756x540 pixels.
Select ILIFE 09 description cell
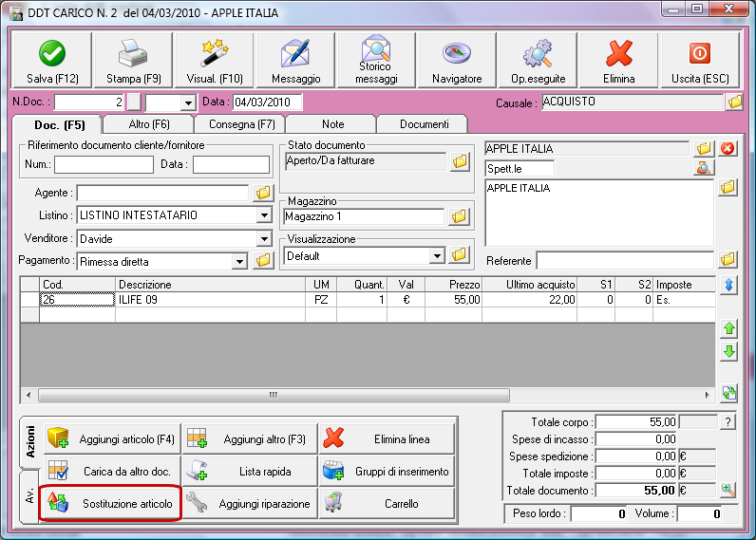coord(210,300)
